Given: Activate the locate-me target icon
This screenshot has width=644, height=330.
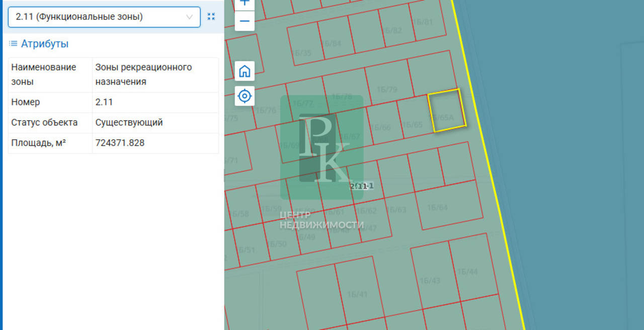Looking at the screenshot, I should (x=245, y=96).
